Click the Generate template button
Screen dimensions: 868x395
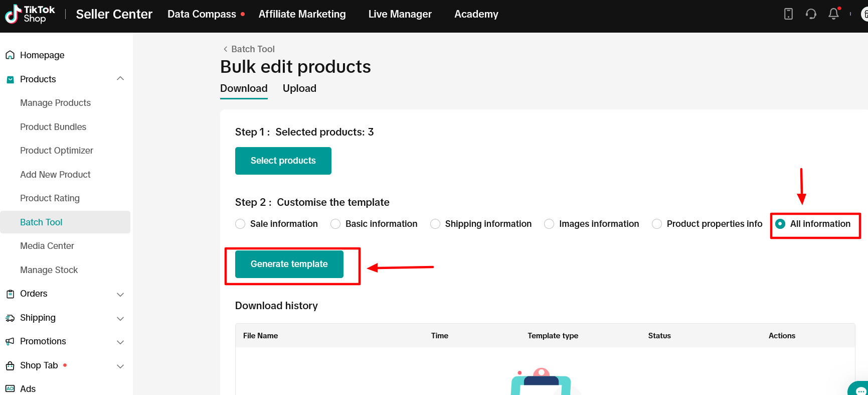coord(289,264)
